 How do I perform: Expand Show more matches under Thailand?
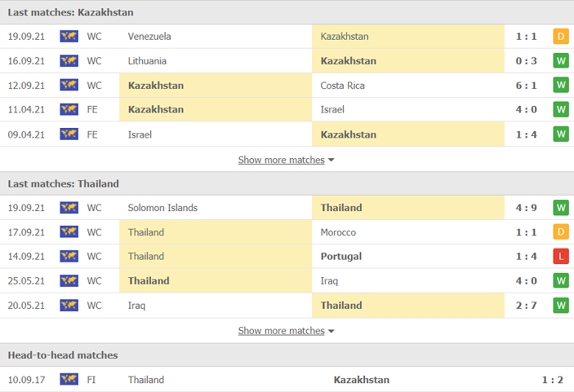pos(281,330)
